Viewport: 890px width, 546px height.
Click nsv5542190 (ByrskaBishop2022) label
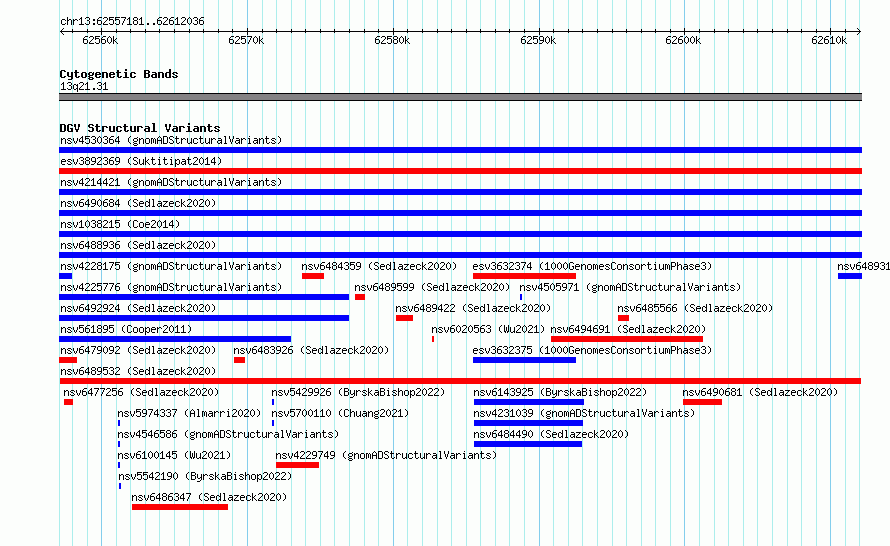tap(205, 476)
